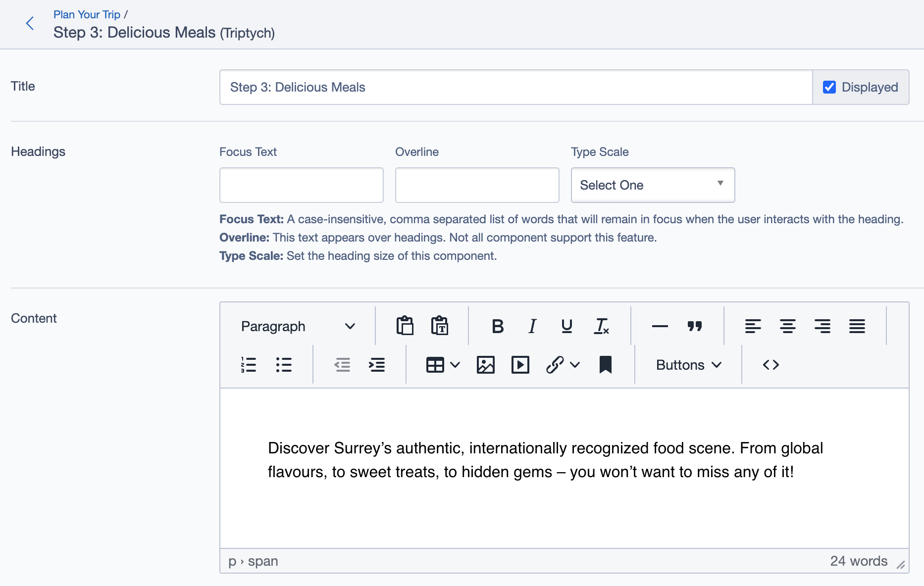This screenshot has width=924, height=586.
Task: Open the source code view icon
Action: tap(770, 365)
